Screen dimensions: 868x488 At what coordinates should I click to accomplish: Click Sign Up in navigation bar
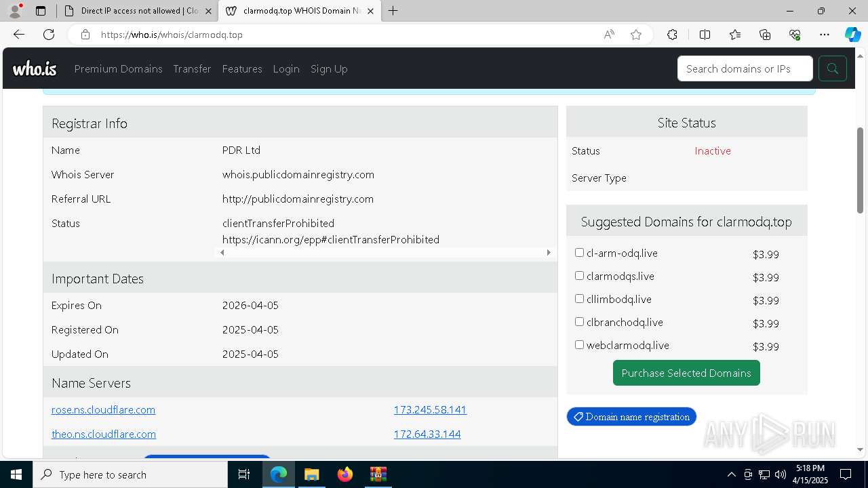point(329,68)
